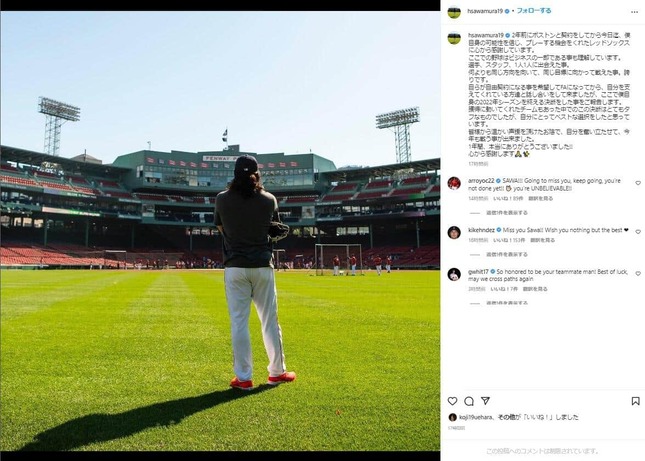
Task: Click the Fenway Park post photo
Action: (x=220, y=231)
